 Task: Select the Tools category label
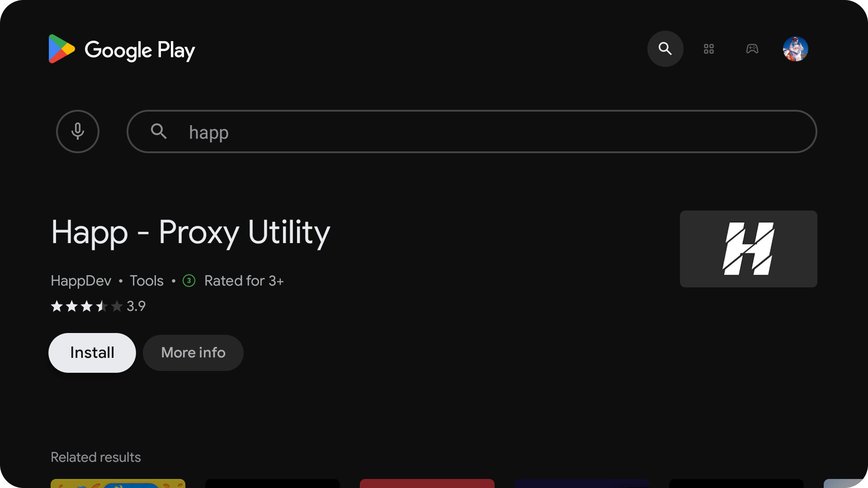[146, 281]
